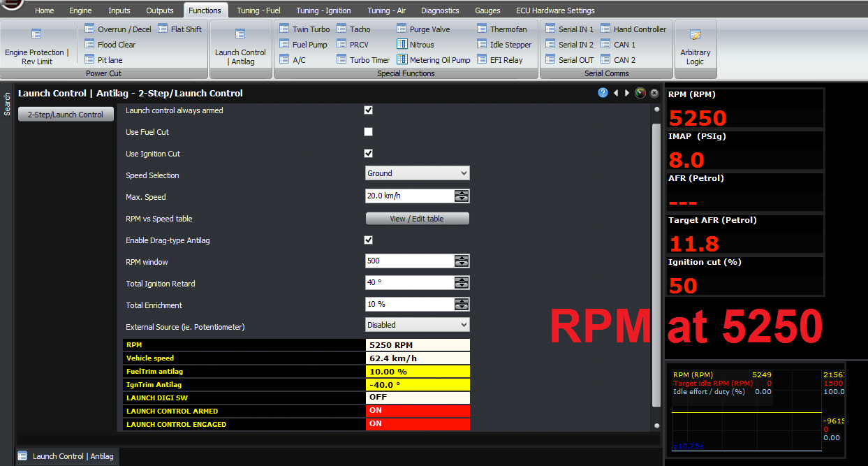Screen dimensions: 868x466
Task: Open Overrun / Decel settings
Action: [118, 29]
